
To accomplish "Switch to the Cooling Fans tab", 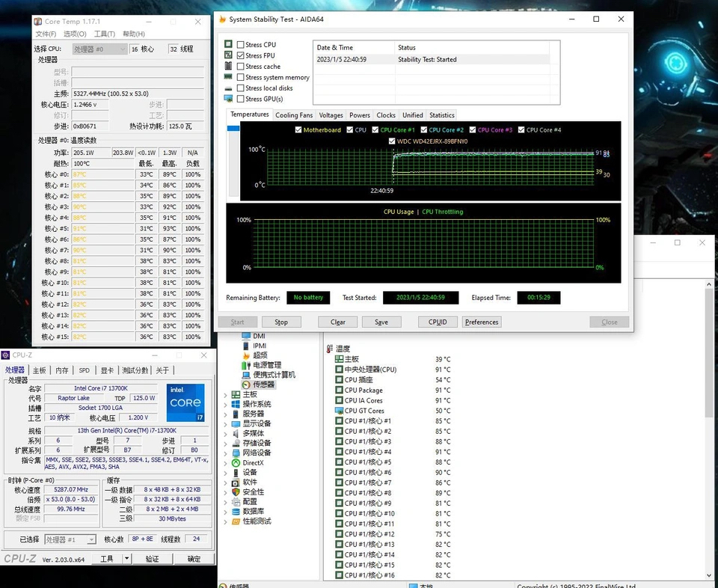I will 294,115.
